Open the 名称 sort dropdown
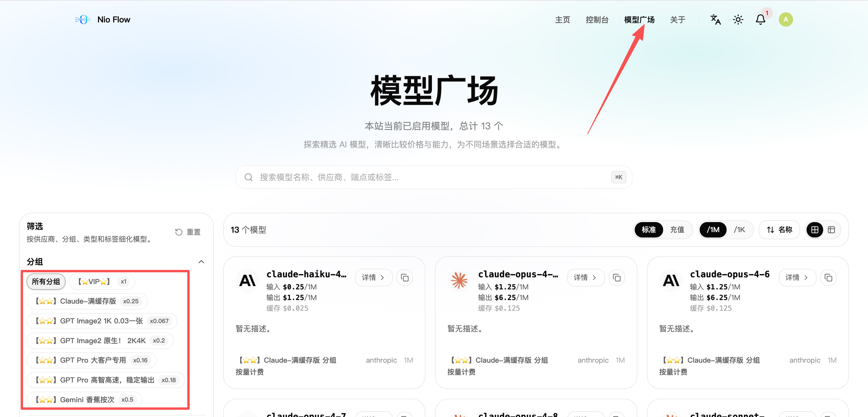This screenshot has height=417, width=868. pos(779,229)
